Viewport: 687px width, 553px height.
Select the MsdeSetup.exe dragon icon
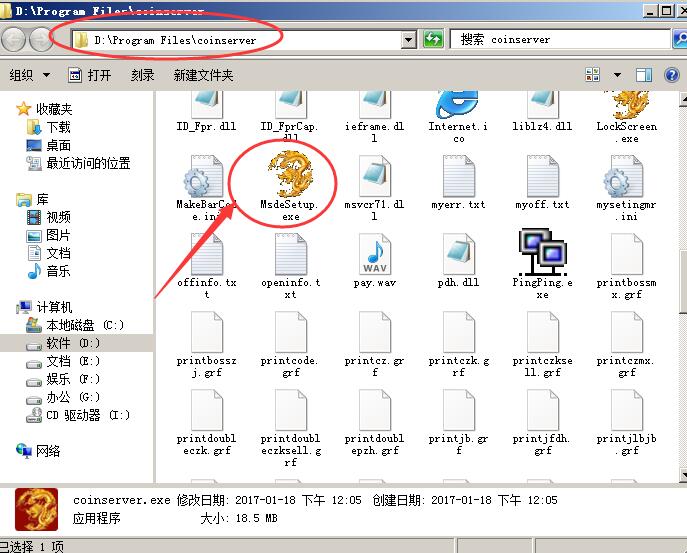click(x=290, y=174)
